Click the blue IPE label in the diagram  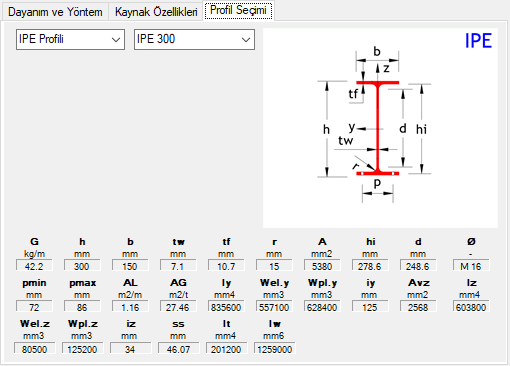[x=478, y=41]
